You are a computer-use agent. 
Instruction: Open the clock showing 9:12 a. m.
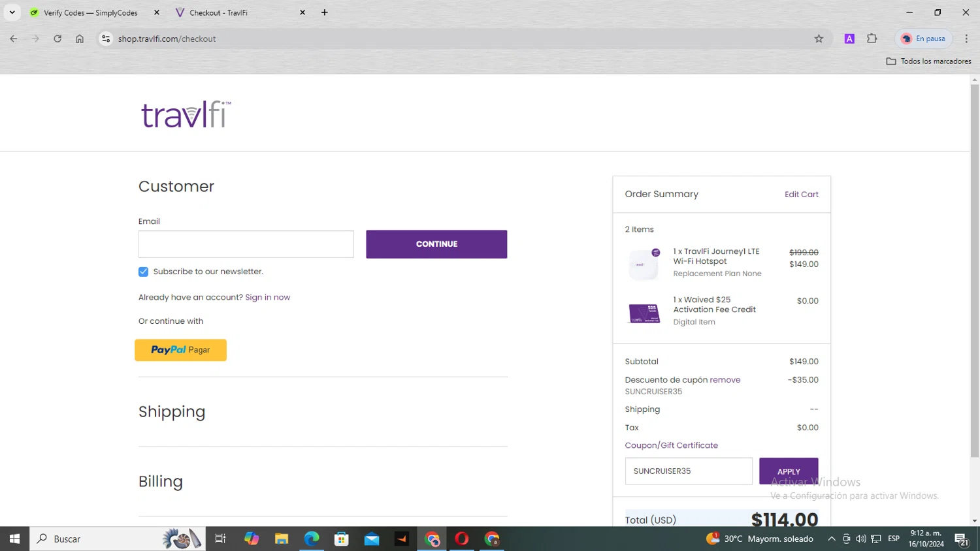pos(926,539)
